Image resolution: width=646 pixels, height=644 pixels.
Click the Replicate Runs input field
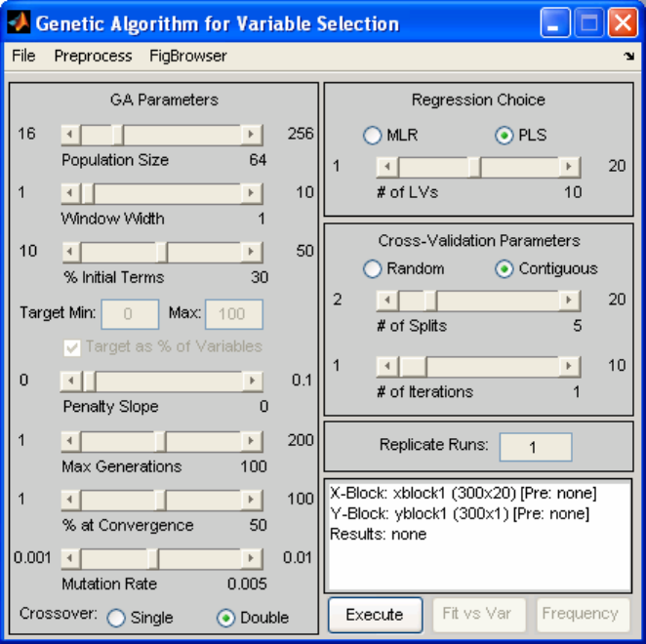click(x=536, y=447)
